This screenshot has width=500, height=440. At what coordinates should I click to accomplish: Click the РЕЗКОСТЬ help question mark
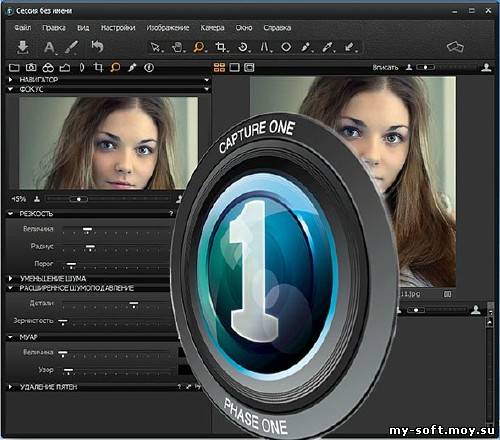click(x=171, y=213)
